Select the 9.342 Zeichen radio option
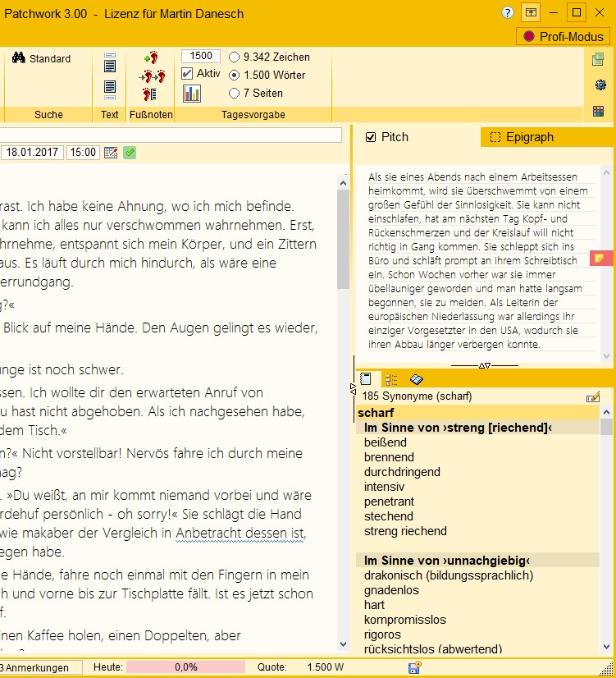 [x=234, y=57]
